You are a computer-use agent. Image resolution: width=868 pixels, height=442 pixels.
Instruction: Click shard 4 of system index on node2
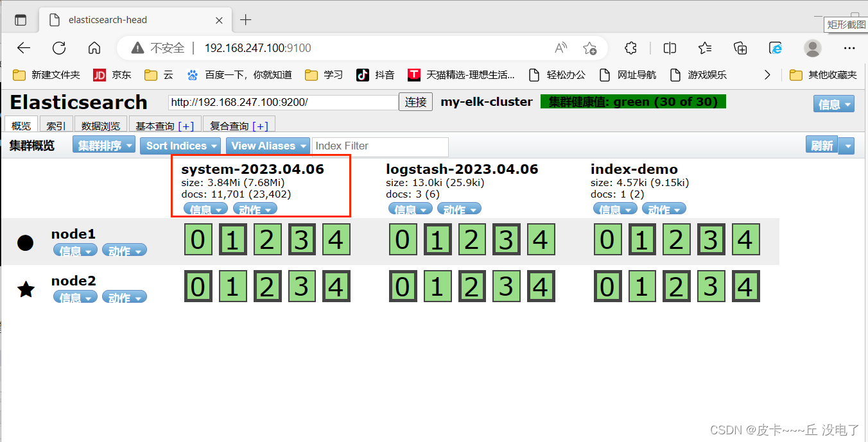[x=336, y=286]
